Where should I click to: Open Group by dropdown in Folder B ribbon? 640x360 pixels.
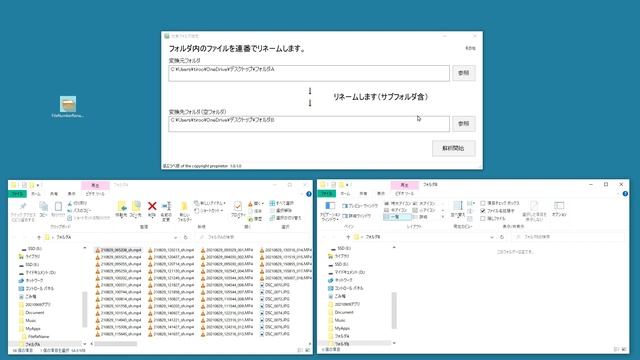coord(471,203)
